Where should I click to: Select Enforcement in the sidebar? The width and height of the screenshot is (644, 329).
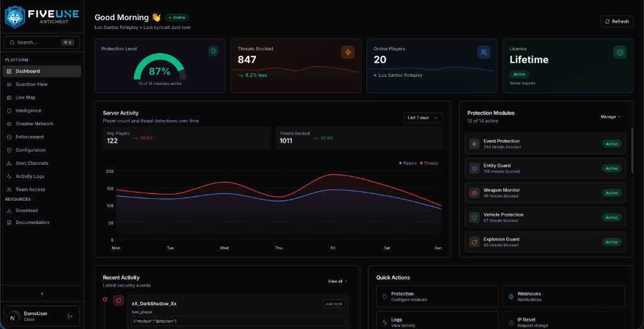[x=42, y=137]
